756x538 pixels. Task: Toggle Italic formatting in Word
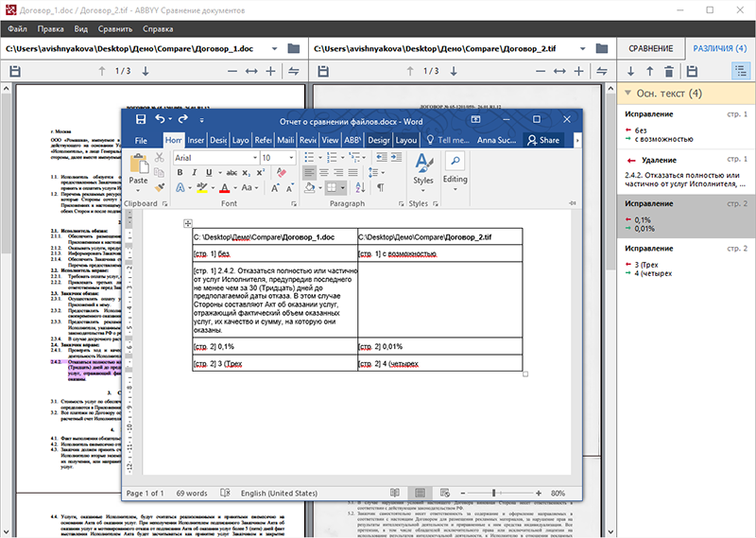coord(194,172)
